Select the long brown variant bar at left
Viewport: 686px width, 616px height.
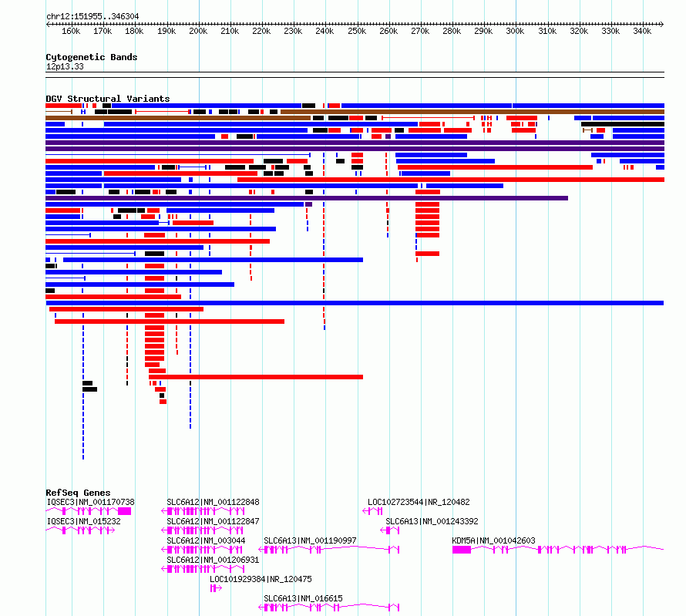[178, 118]
